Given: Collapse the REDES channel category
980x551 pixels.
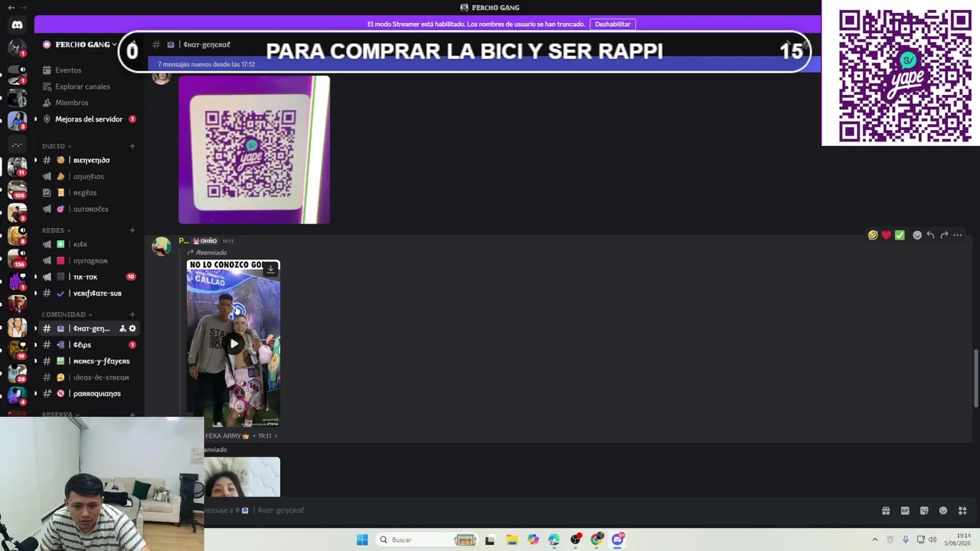Looking at the screenshot, I should [57, 230].
